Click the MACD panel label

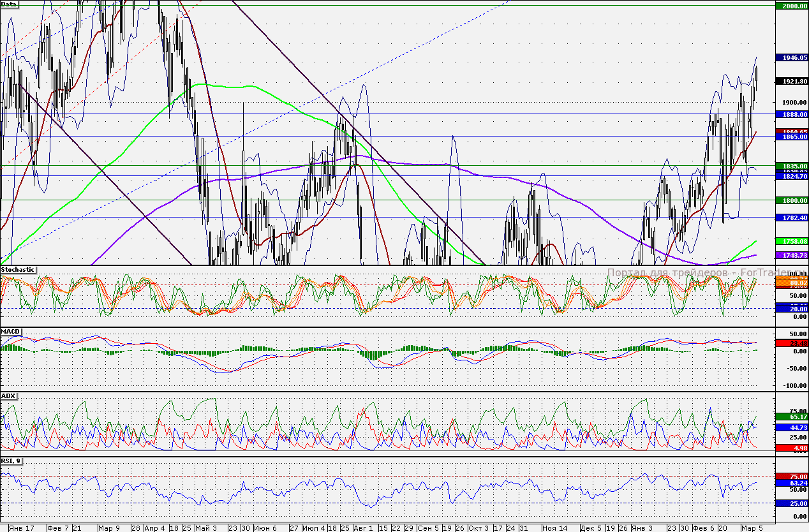[10, 332]
